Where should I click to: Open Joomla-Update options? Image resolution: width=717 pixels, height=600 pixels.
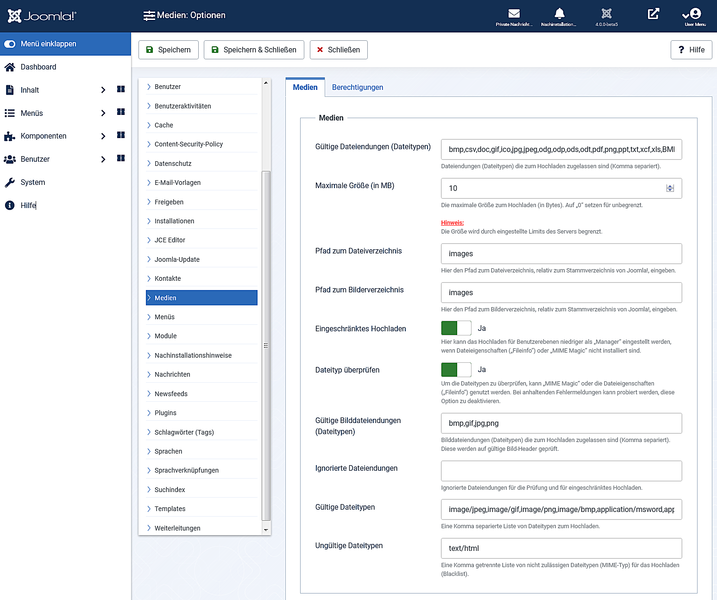pos(202,259)
